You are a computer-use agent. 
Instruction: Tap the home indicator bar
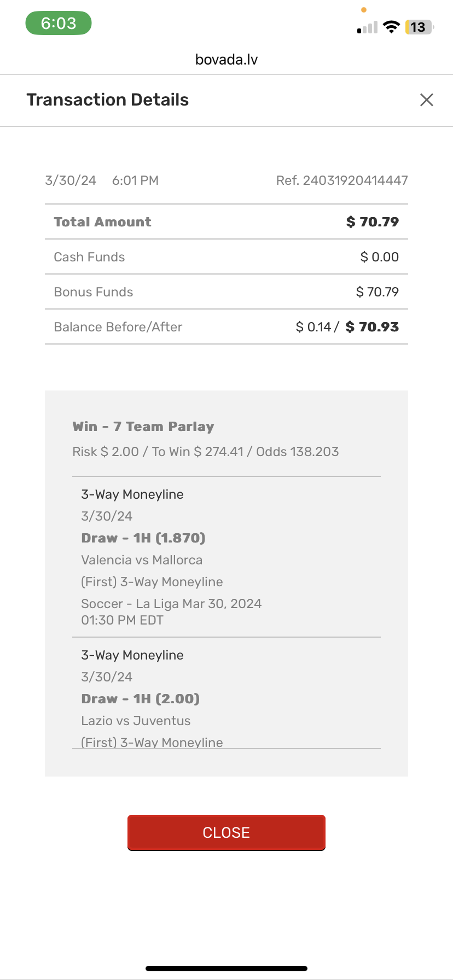pos(226,969)
